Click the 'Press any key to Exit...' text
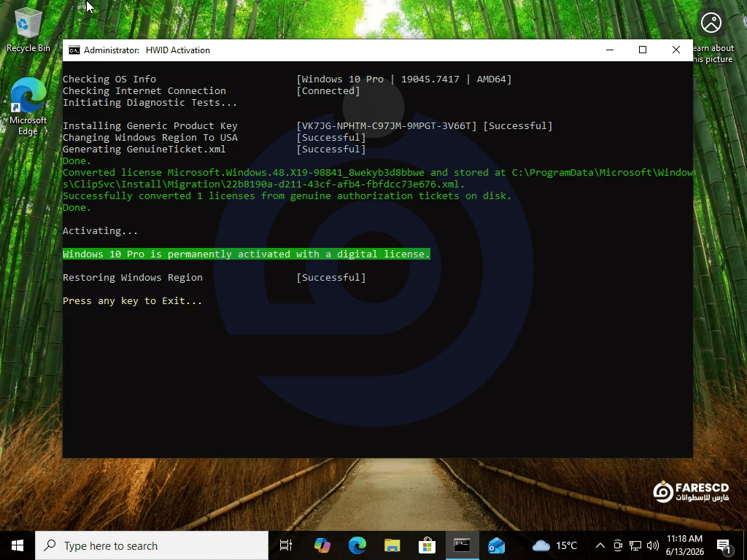The height and width of the screenshot is (560, 747). pyautogui.click(x=133, y=301)
